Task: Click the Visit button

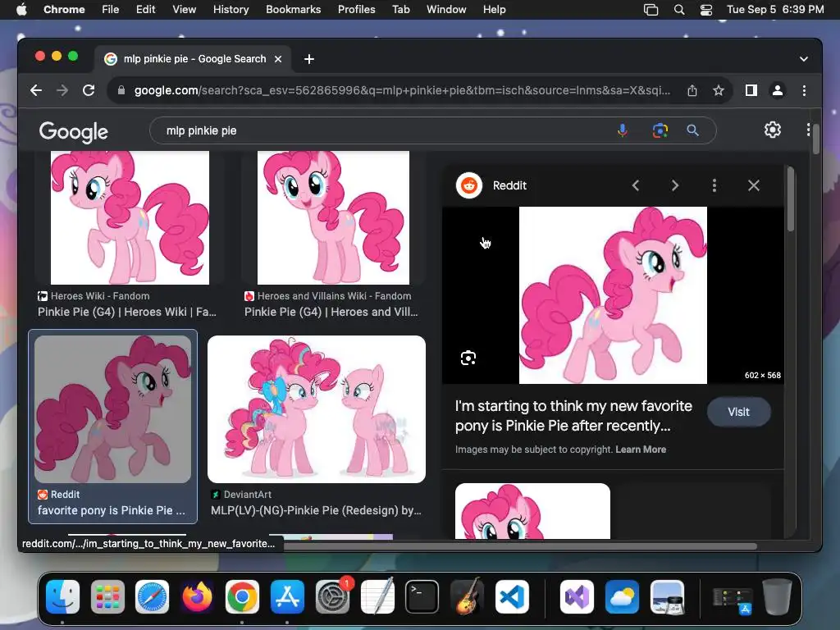Action: pyautogui.click(x=739, y=412)
